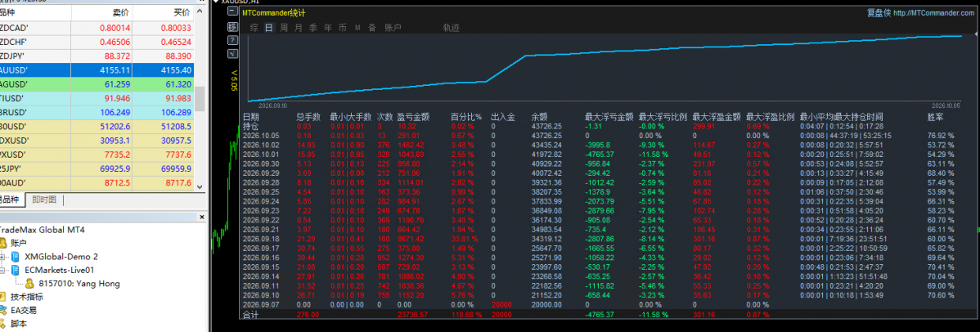Switch to the 币 currency tab
This screenshot has height=332, width=980.
(343, 28)
